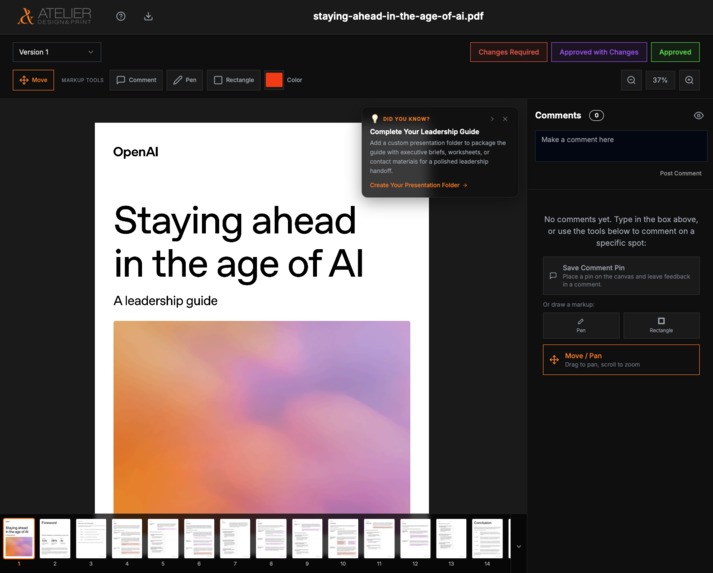Download the PDF file
The width and height of the screenshot is (713, 573).
pyautogui.click(x=148, y=16)
